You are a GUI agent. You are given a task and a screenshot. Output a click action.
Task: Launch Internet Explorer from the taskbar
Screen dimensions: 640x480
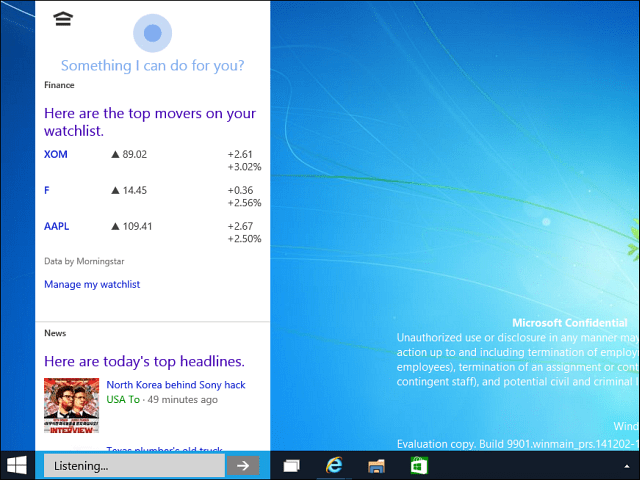coord(334,465)
